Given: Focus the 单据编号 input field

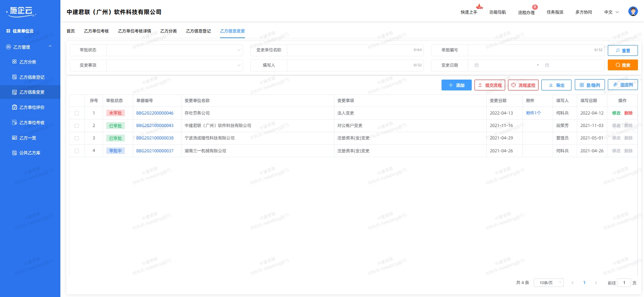Looking at the screenshot, I should (x=536, y=50).
